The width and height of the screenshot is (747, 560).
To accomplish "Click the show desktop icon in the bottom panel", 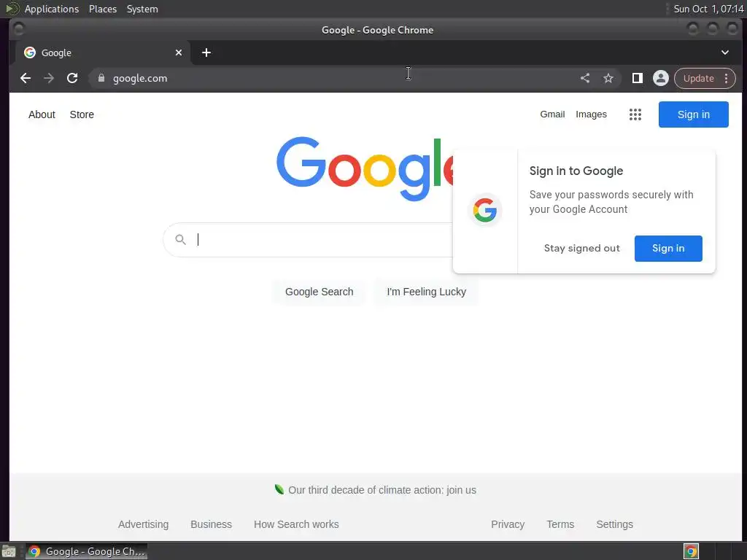I will point(9,551).
